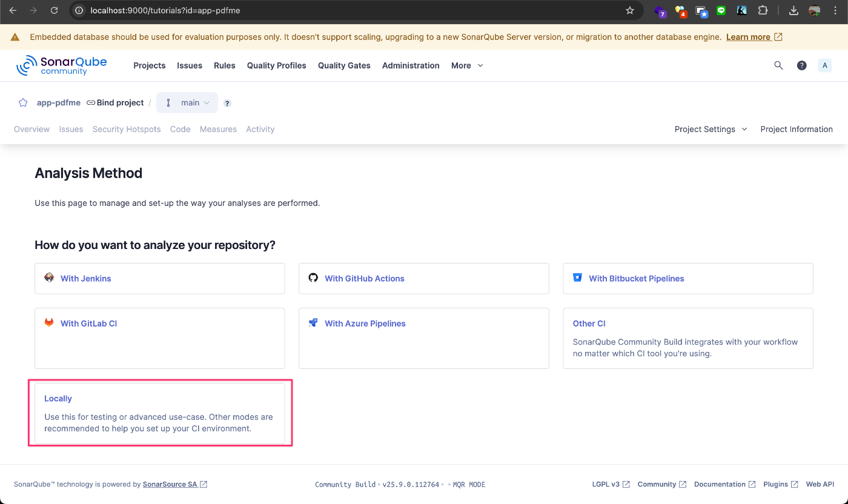Click the warning triangle icon in the banner

click(x=15, y=37)
